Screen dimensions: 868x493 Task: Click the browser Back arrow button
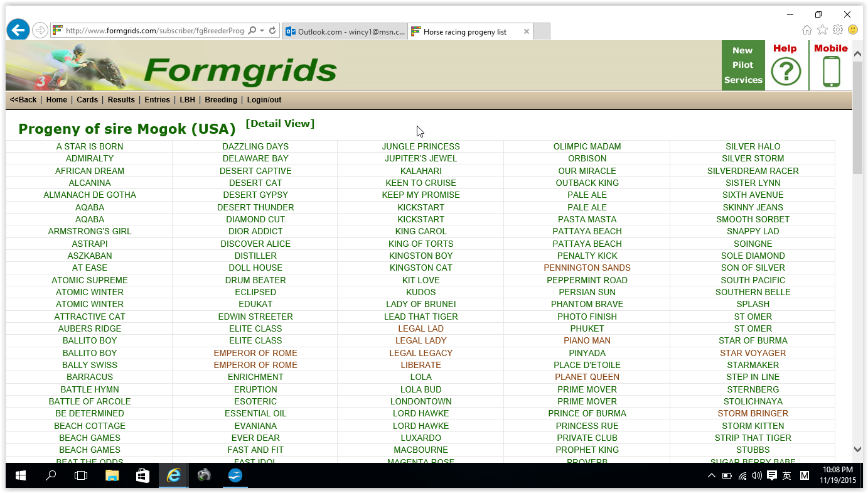[18, 30]
